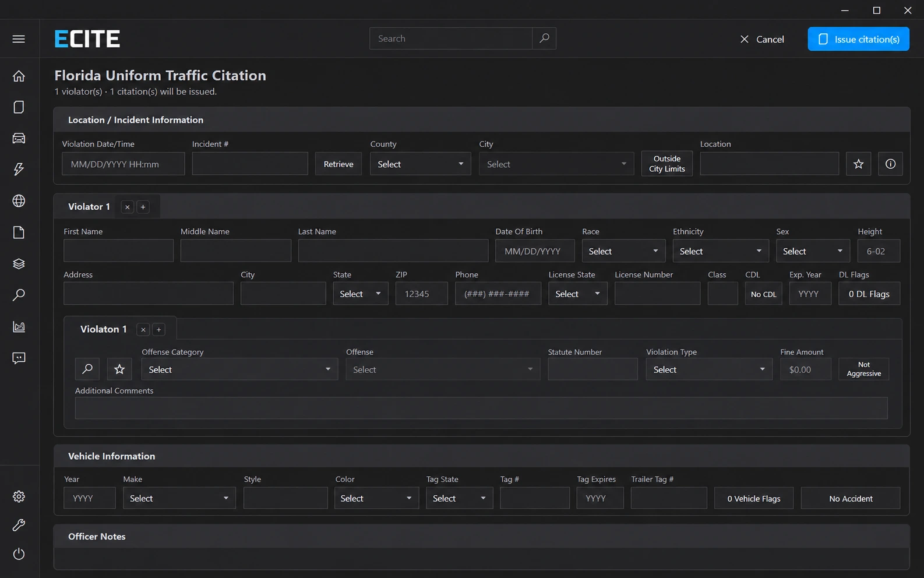This screenshot has height=578, width=924.
Task: Open the 0 DL Flags button
Action: [x=869, y=294]
